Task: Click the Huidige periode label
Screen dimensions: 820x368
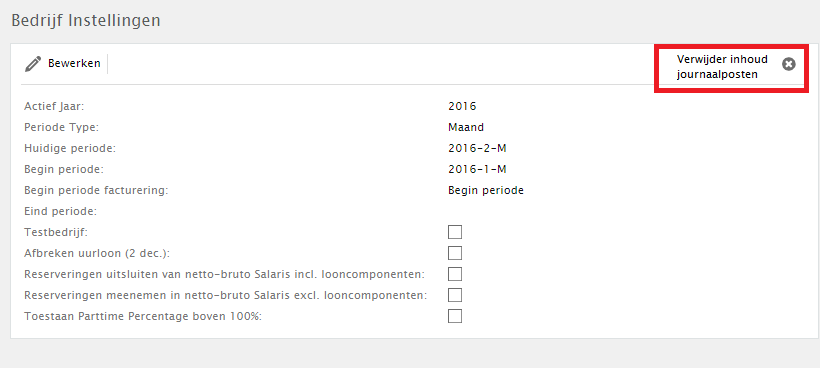Action: pos(70,148)
